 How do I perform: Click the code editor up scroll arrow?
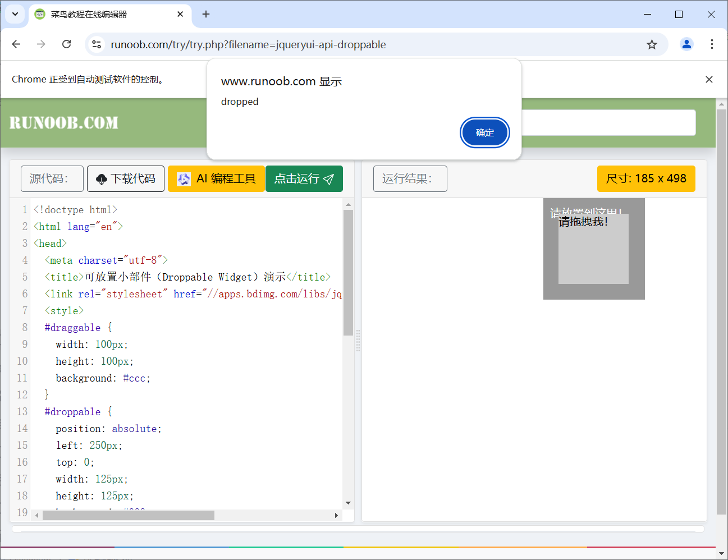[x=348, y=205]
